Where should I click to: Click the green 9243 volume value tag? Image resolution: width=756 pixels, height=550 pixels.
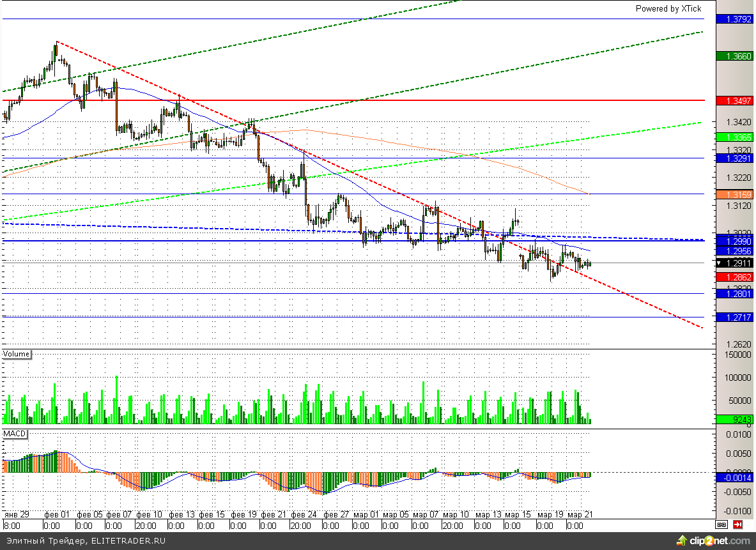pos(736,420)
